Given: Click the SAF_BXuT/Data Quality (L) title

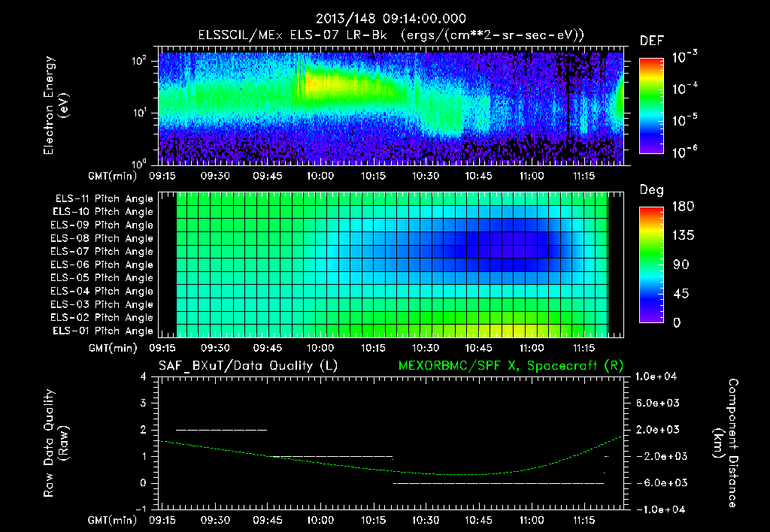Looking at the screenshot, I should [248, 366].
